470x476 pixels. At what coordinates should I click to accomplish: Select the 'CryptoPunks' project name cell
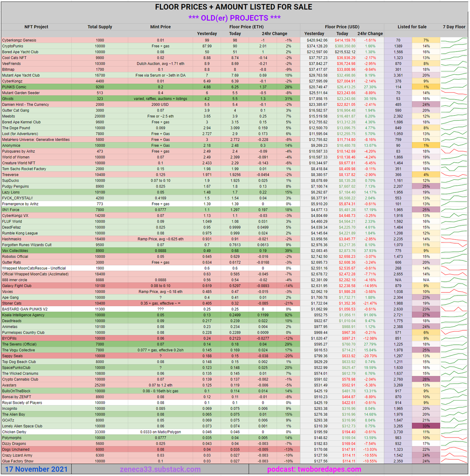tap(36, 46)
